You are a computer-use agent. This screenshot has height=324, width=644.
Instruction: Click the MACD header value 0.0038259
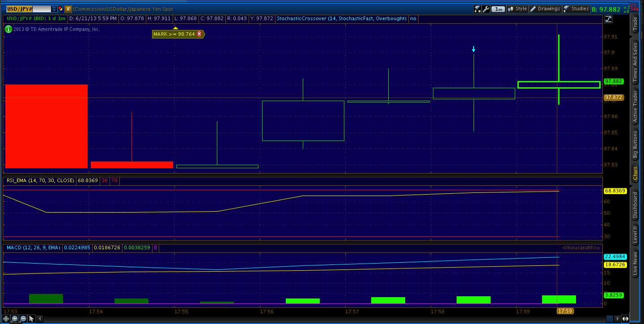pos(137,247)
